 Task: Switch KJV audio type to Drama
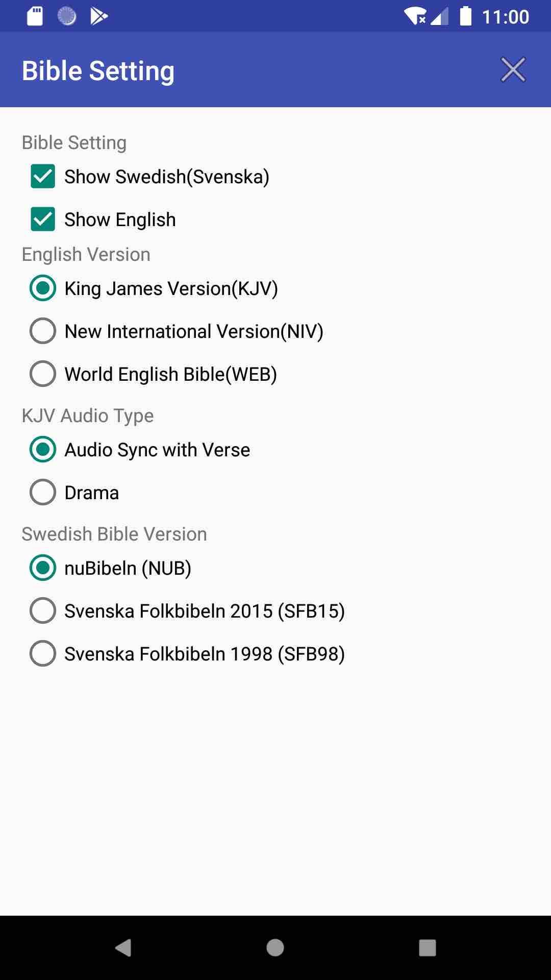tap(74, 493)
